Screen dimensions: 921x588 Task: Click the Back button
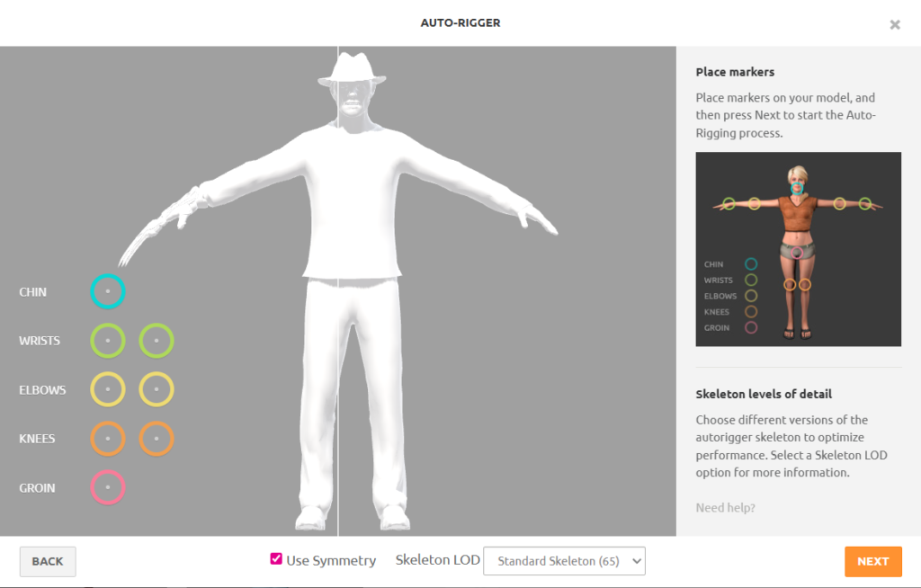click(48, 562)
